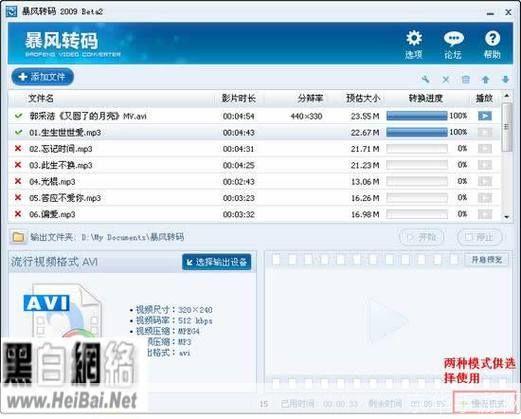Click play icon in 02.忘记时间.mp3 row
Viewport: 521px width, 419px height.
[x=485, y=149]
